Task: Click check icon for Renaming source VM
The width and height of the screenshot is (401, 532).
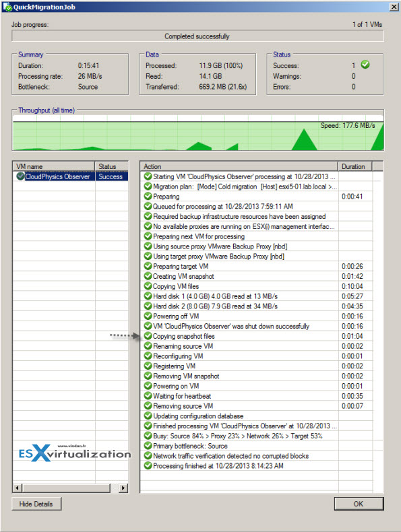Action: (148, 345)
